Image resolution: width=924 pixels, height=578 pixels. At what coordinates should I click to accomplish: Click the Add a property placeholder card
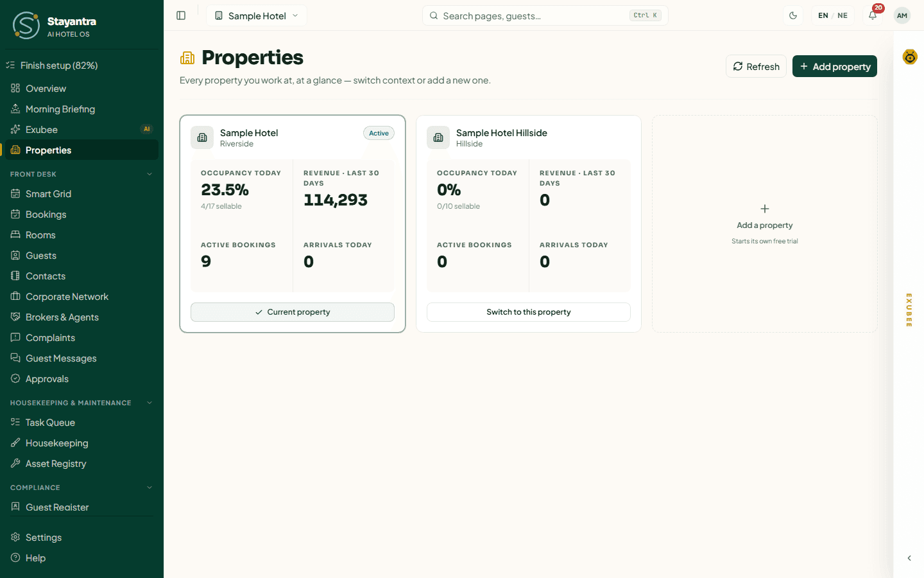[x=765, y=224]
